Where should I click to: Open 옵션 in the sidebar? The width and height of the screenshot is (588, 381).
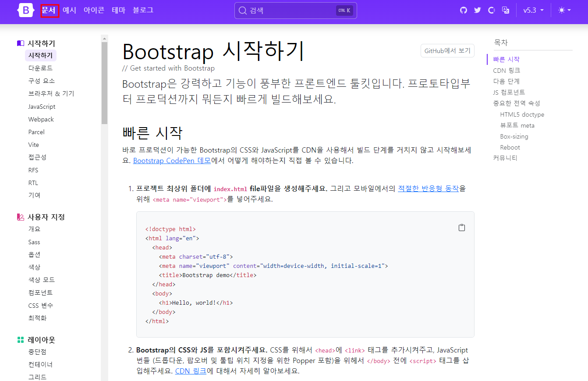(34, 255)
